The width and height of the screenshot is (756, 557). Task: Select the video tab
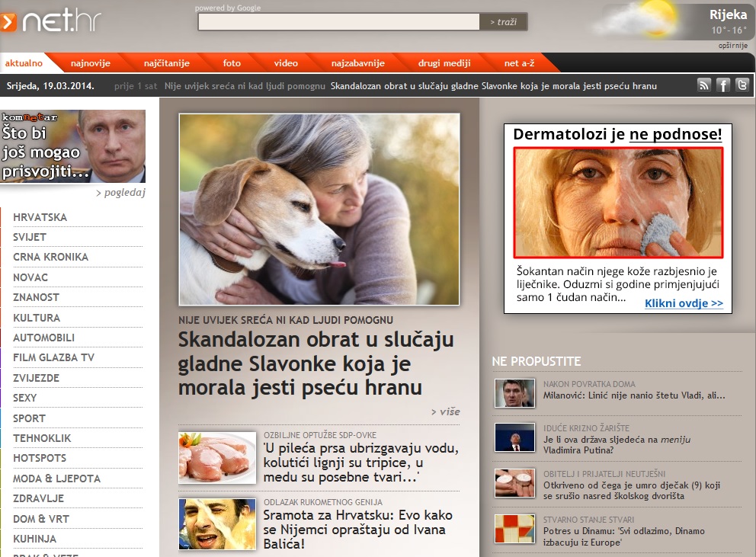point(286,63)
